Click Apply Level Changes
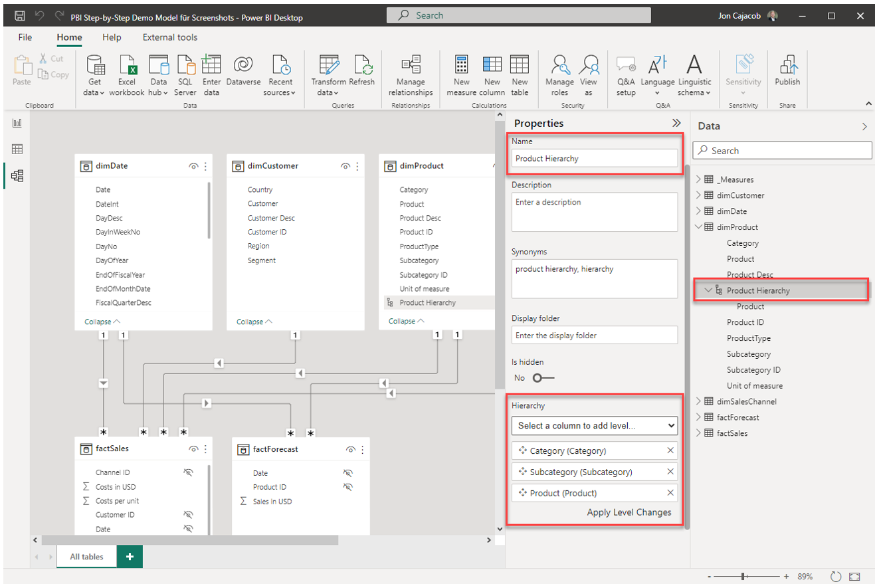879x588 pixels. tap(629, 512)
